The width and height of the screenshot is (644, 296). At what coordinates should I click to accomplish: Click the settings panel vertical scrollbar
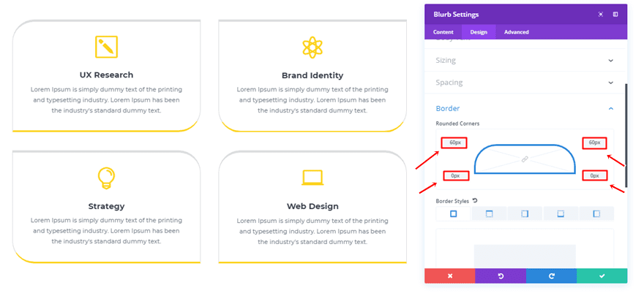point(626,136)
